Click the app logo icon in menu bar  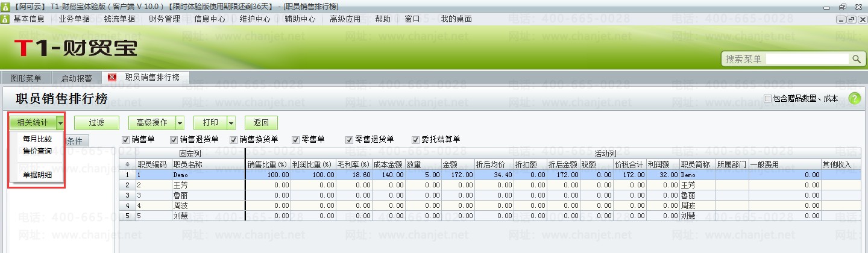pyautogui.click(x=5, y=19)
